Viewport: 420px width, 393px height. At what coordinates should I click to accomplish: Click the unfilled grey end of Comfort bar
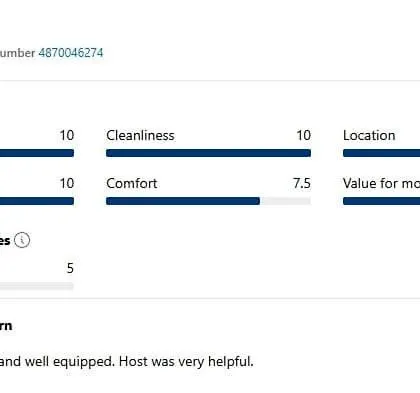(x=285, y=201)
